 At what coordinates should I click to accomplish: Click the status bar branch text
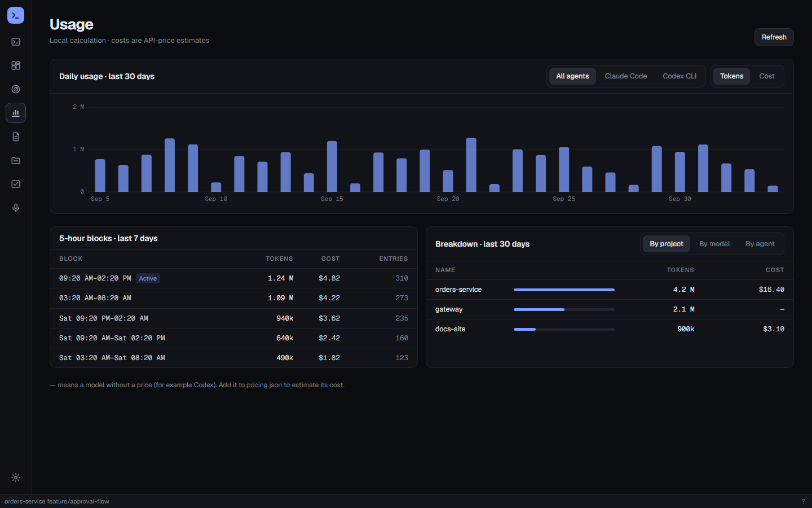pos(57,501)
